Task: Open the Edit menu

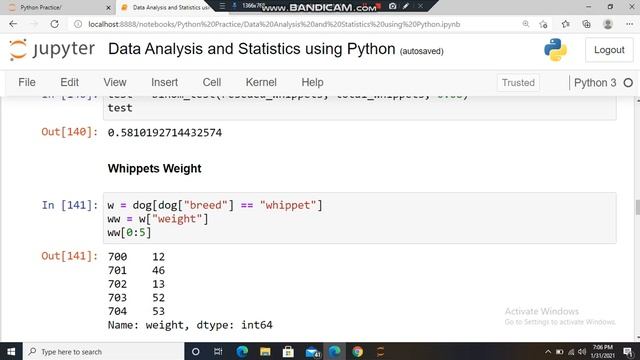Action: point(69,82)
